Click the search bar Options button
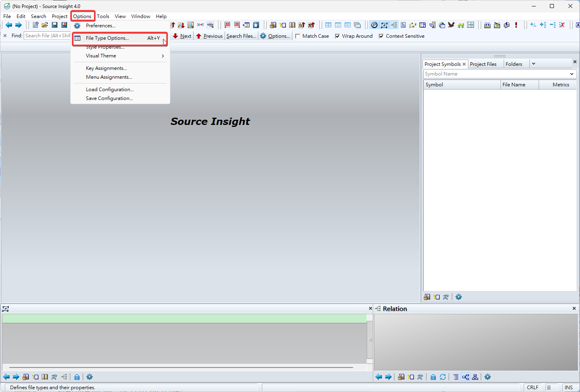The image size is (580, 392). tap(275, 36)
